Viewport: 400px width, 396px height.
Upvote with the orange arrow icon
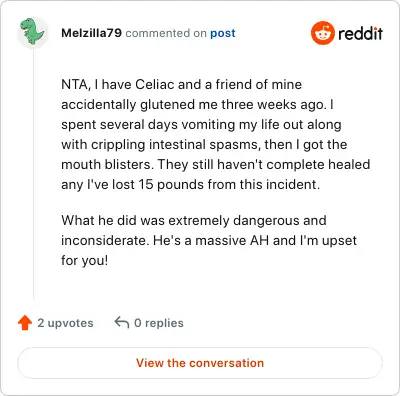pos(25,323)
